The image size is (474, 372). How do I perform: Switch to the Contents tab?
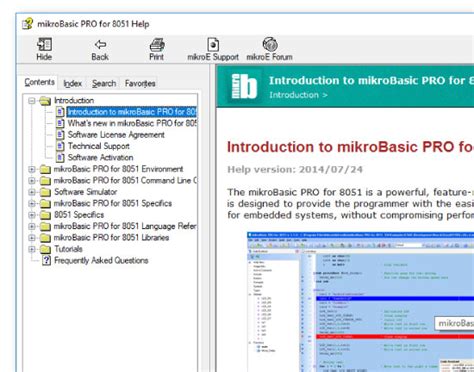pyautogui.click(x=39, y=82)
